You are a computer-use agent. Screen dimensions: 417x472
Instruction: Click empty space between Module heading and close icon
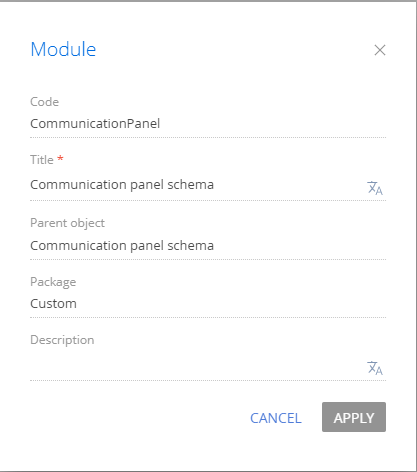233,50
